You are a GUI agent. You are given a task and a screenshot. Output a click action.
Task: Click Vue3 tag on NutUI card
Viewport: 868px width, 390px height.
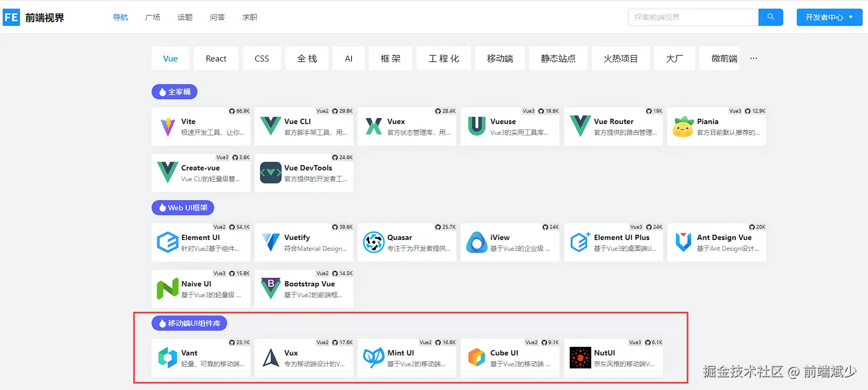click(635, 343)
